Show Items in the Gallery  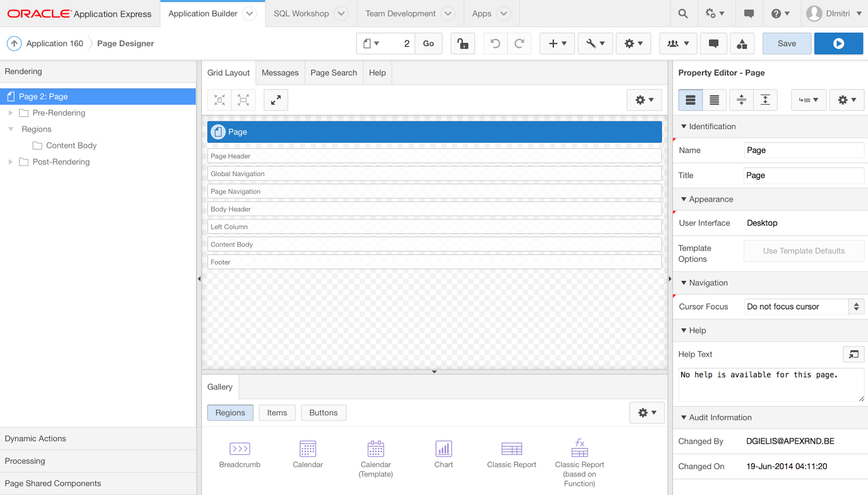coord(277,412)
